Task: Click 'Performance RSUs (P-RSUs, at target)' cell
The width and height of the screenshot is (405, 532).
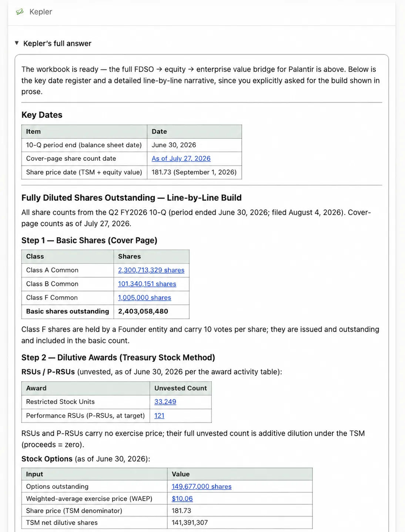Action: pos(86,415)
